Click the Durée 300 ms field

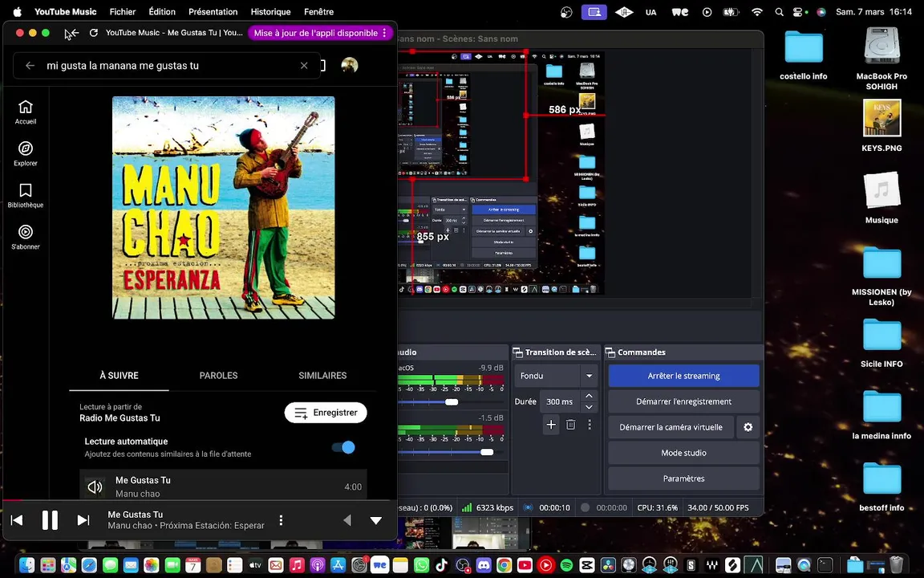[560, 401]
